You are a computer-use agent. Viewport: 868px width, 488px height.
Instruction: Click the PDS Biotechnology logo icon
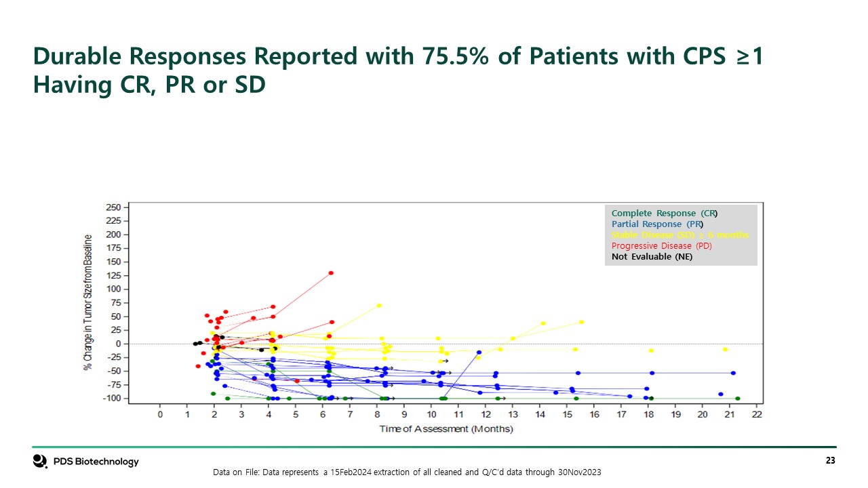click(x=40, y=462)
